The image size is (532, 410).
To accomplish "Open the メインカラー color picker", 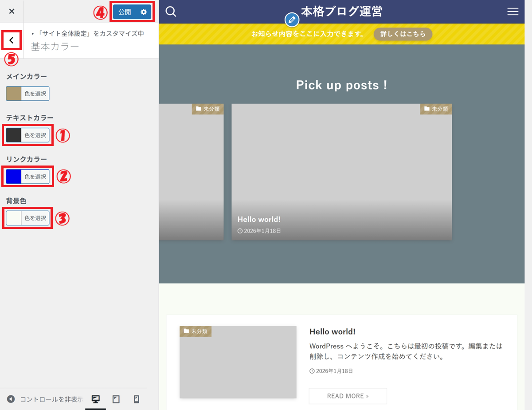I will (x=27, y=94).
